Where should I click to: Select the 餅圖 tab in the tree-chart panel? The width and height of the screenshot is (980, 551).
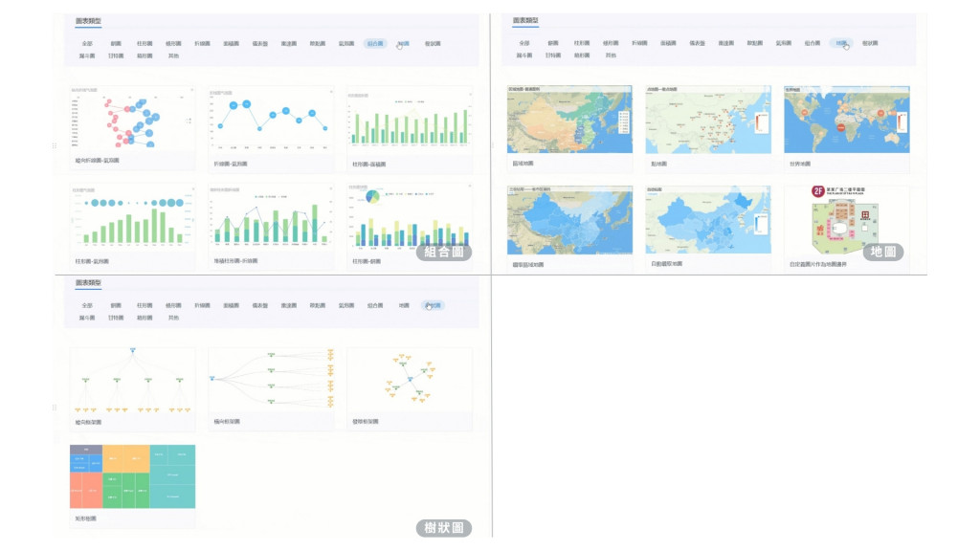coord(116,305)
